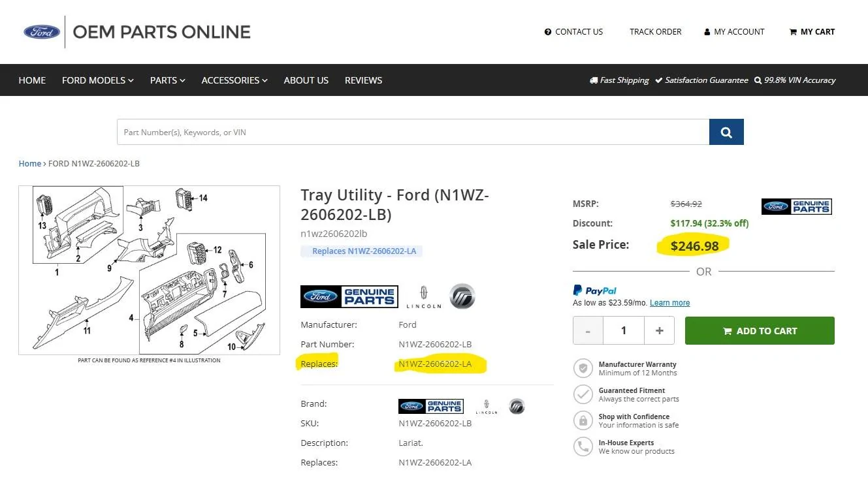Click the Mercury logo in Brand row

(517, 406)
